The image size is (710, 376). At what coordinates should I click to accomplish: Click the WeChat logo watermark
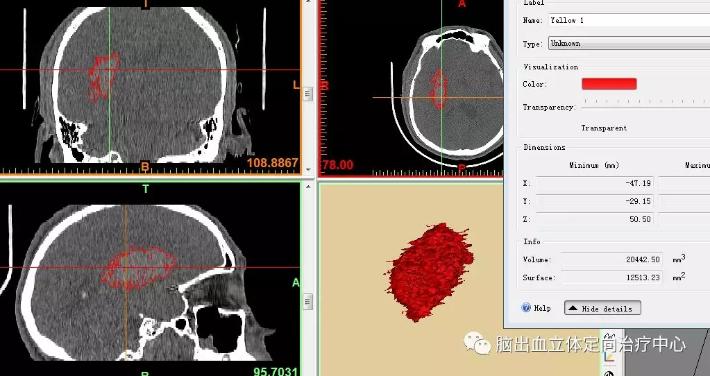(x=477, y=343)
